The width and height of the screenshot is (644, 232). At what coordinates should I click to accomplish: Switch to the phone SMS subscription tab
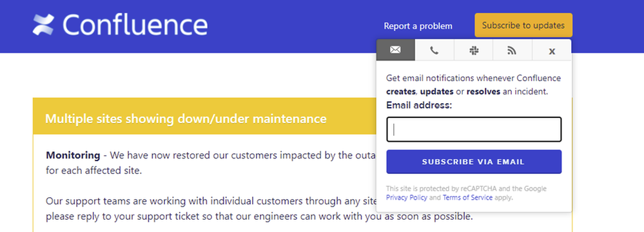click(x=434, y=50)
